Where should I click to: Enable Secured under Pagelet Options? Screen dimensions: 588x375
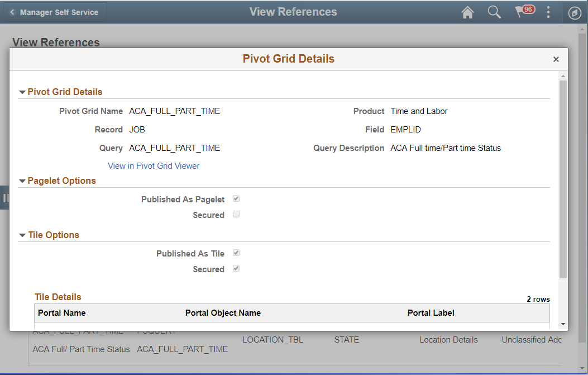tap(236, 214)
